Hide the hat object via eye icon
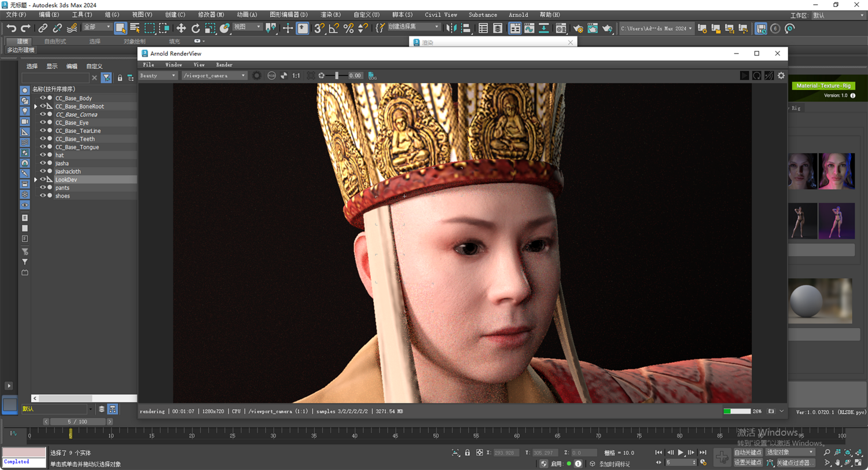This screenshot has width=868, height=470. [43, 155]
